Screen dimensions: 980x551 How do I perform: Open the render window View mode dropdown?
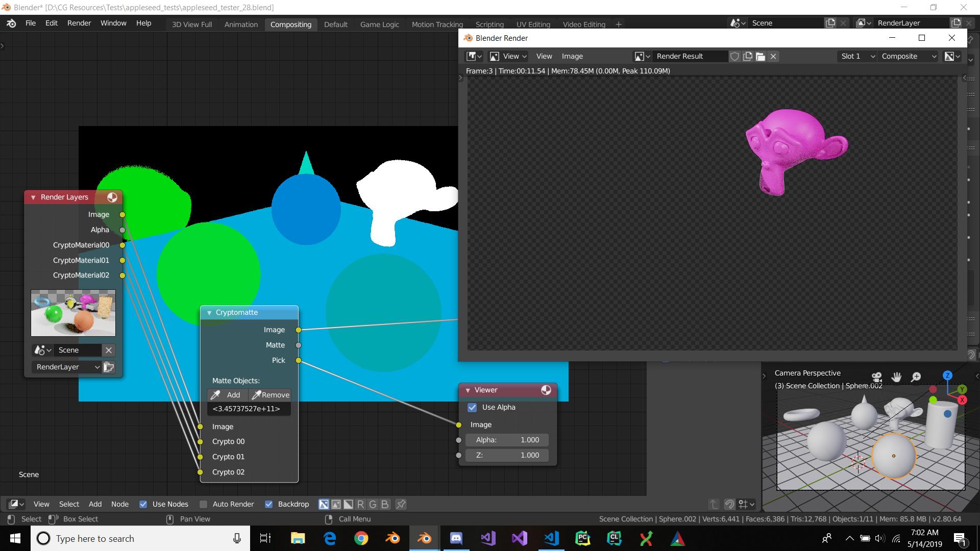pyautogui.click(x=508, y=57)
